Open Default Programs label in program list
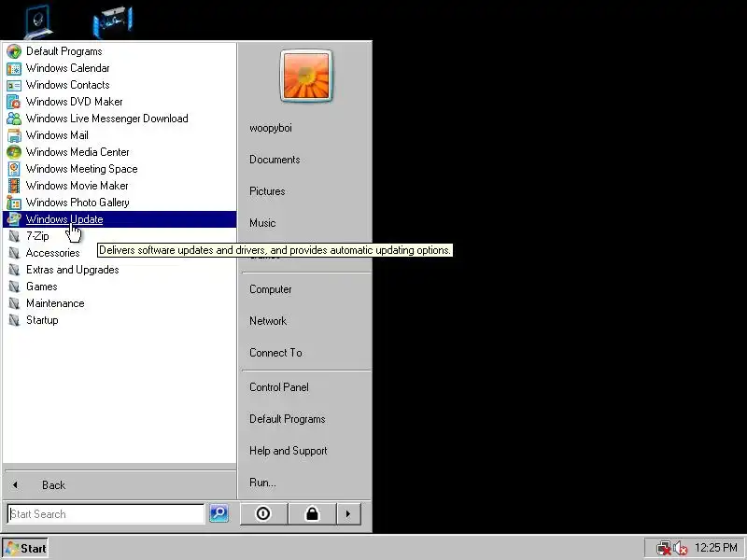Image resolution: width=747 pixels, height=560 pixels. (63, 51)
